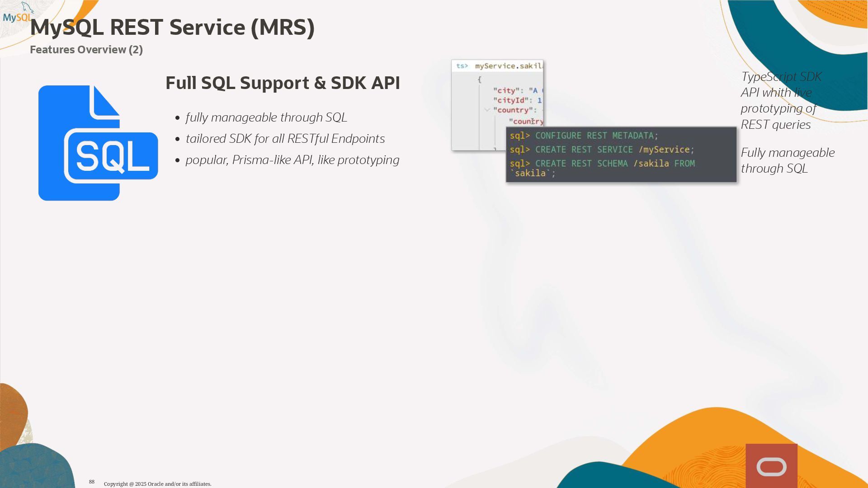Click the red Oracle logo square
The width and height of the screenshot is (868, 488).
(x=771, y=466)
